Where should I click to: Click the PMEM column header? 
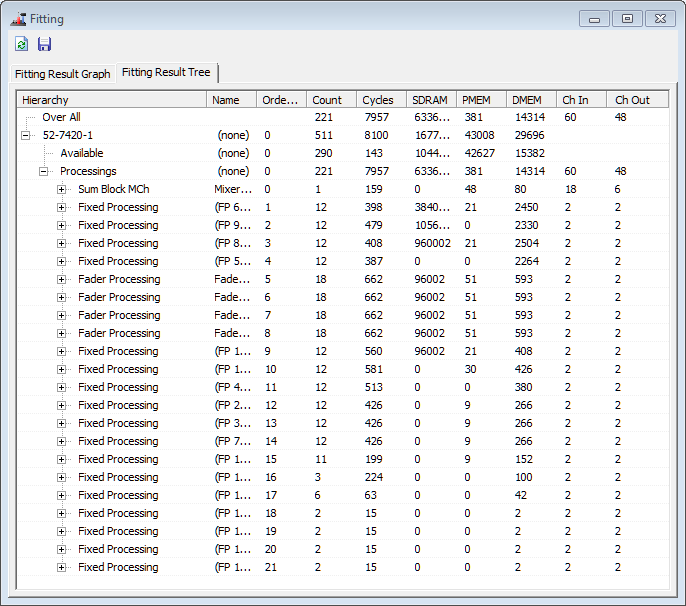pos(480,100)
